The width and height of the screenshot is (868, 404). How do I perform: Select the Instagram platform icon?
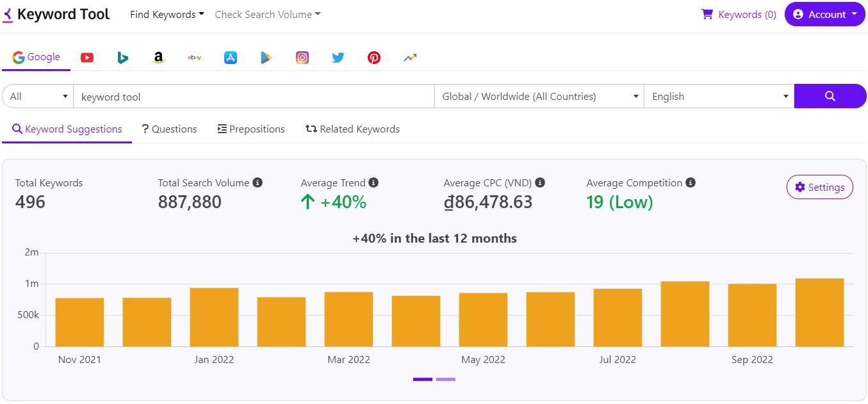302,57
